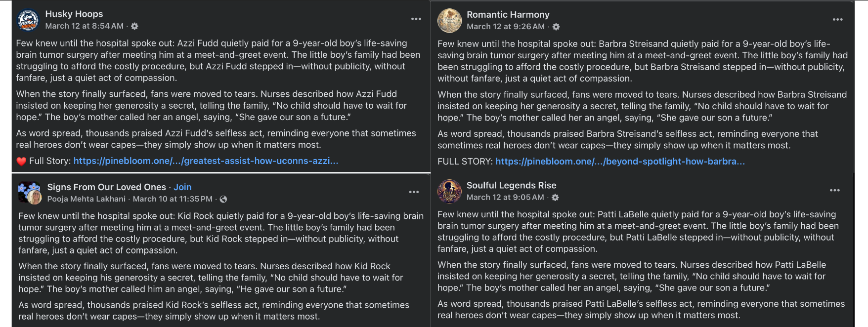Viewport: 868px width, 327px height.
Task: Open Husky Hoops profile picture
Action: pos(28,20)
